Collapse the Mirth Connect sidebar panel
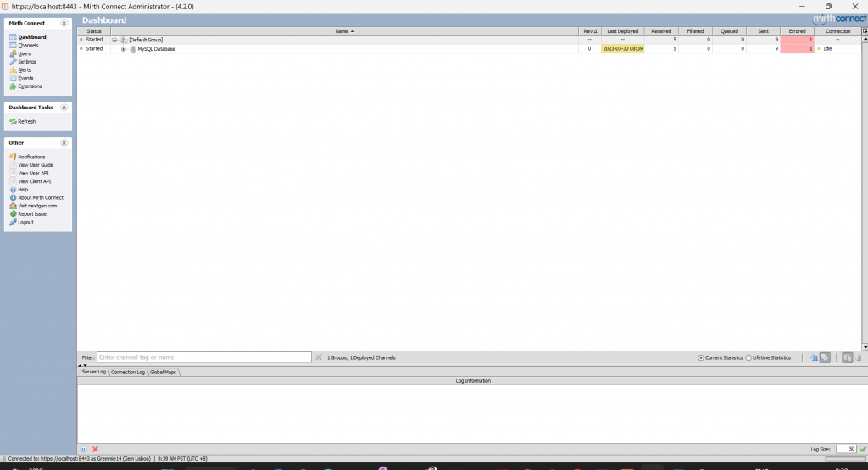868x470 pixels. (64, 23)
